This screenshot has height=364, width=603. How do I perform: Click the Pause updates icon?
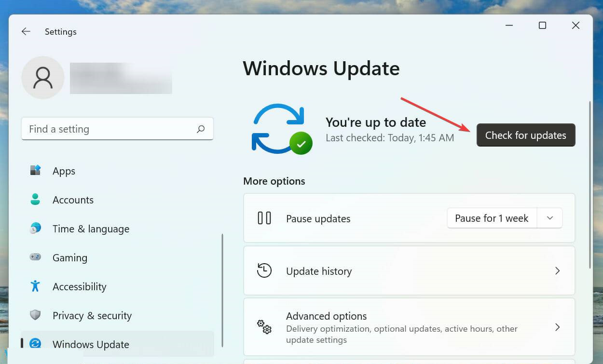[264, 218]
